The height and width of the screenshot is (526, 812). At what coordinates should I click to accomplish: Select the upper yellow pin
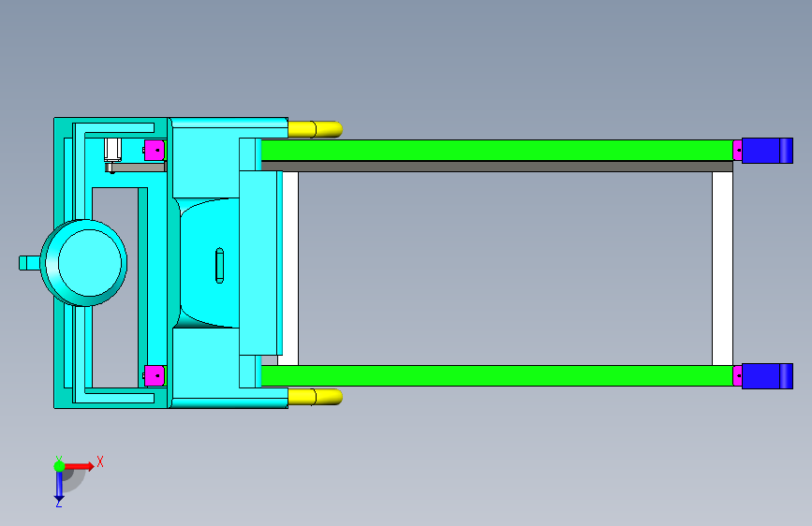pos(315,129)
